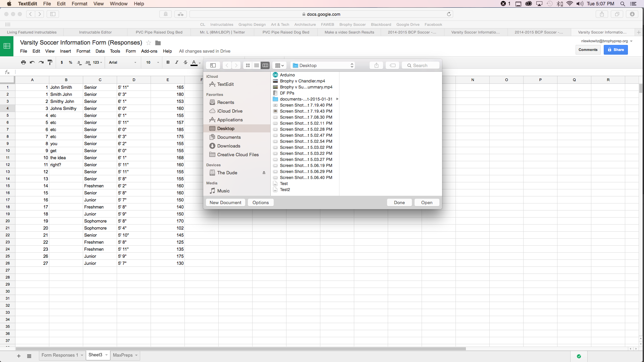This screenshot has height=362, width=644.
Task: Undo the last spreadsheet action
Action: point(32,62)
